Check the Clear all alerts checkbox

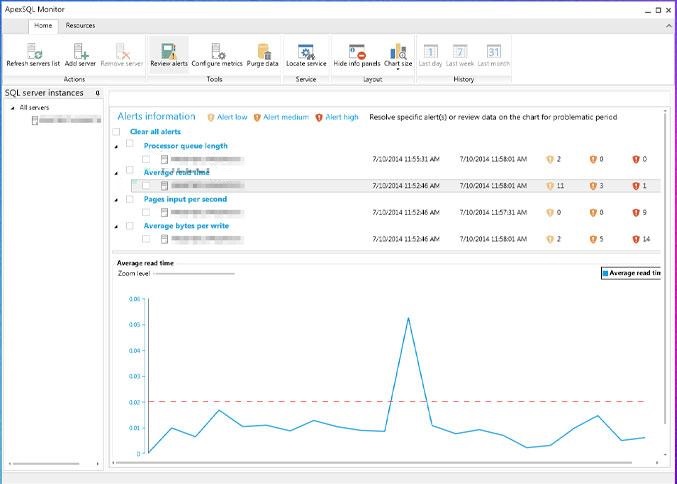[116, 132]
